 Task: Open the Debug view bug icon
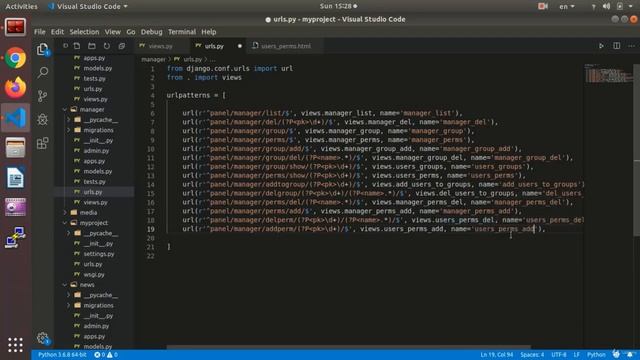pos(42,119)
